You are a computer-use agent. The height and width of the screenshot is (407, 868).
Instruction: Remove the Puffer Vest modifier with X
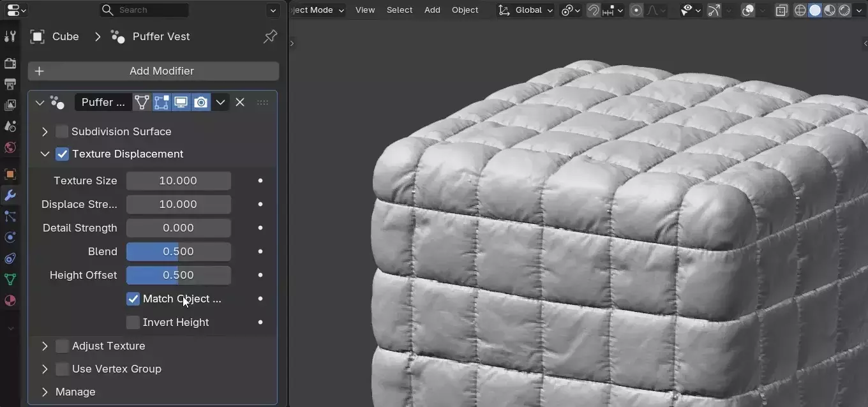tap(240, 102)
